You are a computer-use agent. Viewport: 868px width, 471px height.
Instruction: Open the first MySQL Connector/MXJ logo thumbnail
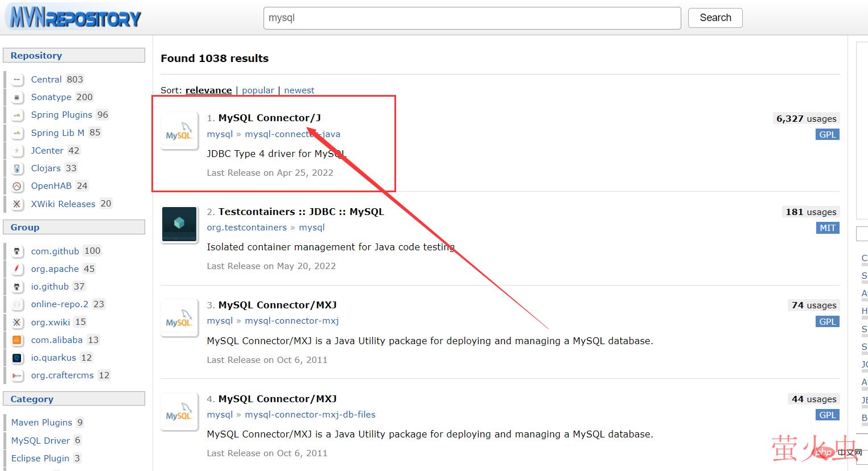[x=179, y=318]
